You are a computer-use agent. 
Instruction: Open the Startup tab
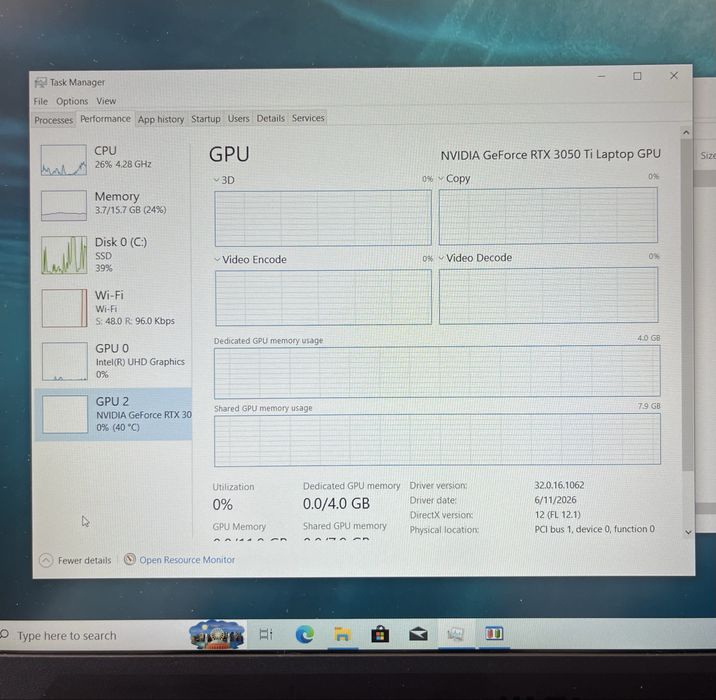(205, 119)
